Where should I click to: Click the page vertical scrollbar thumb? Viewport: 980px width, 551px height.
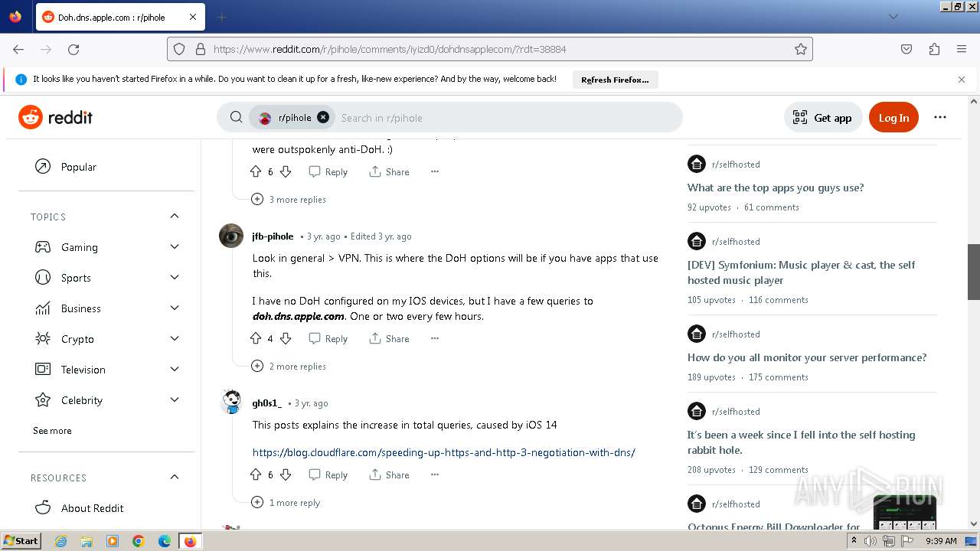974,272
